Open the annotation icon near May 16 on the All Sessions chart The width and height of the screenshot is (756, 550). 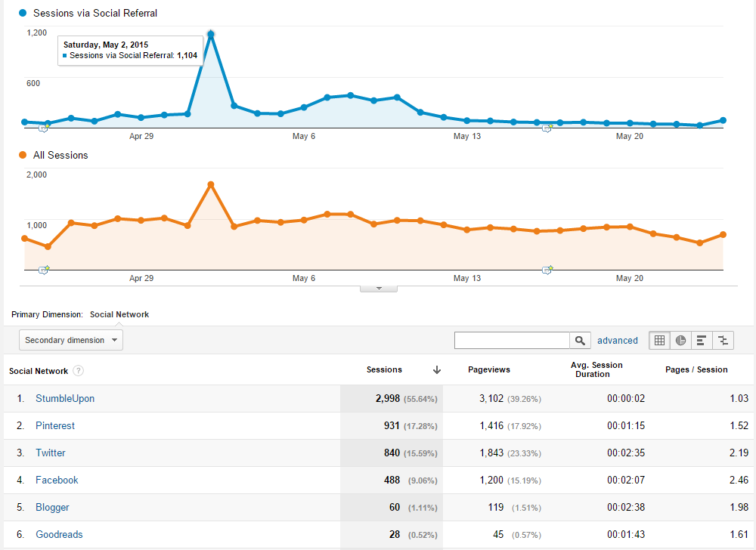tap(547, 269)
